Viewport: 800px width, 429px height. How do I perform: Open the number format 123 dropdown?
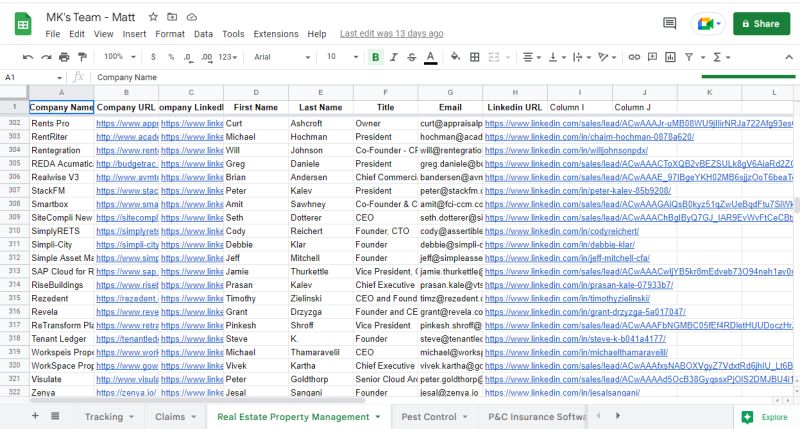coord(228,57)
